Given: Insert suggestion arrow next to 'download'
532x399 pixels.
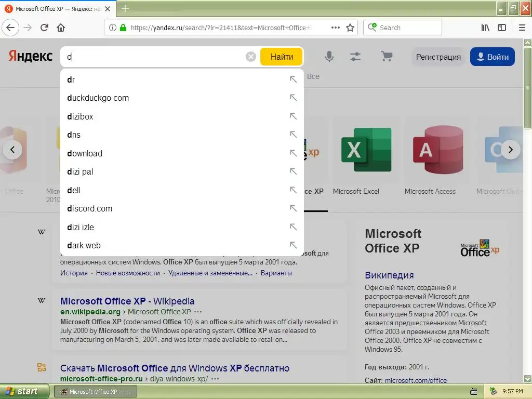Looking at the screenshot, I should tap(293, 153).
